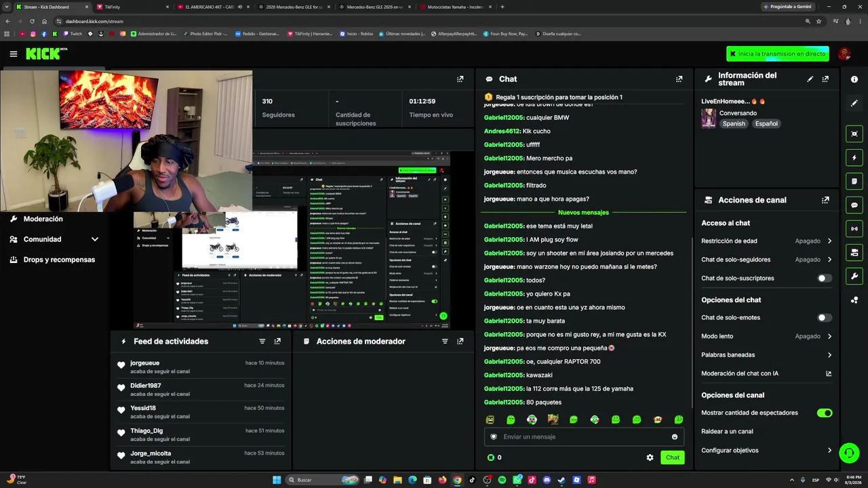Click the message input field

584,437
